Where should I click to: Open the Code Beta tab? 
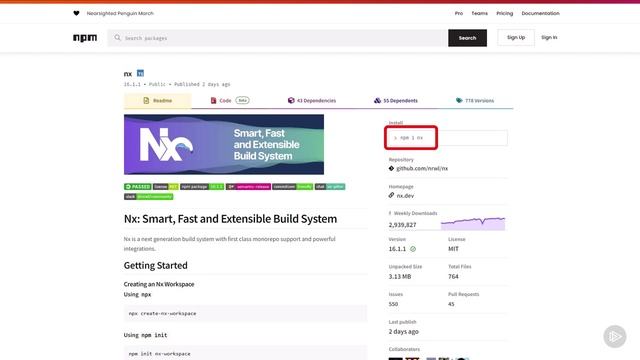click(230, 100)
